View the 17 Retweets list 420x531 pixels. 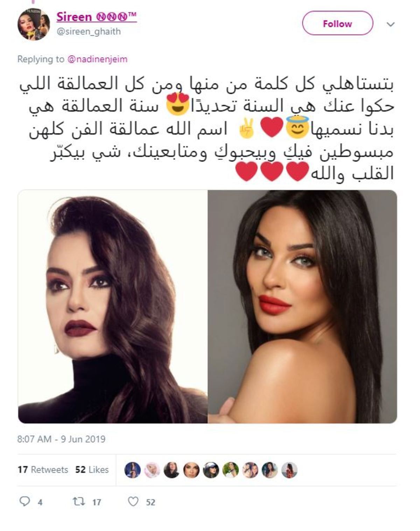click(43, 469)
